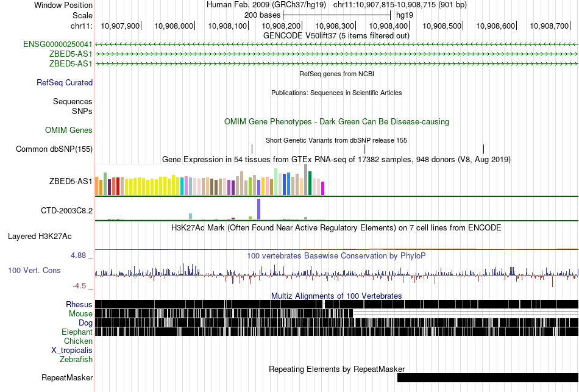The height and width of the screenshot is (392, 579).
Task: Click the Dog species label
Action: (x=86, y=323)
